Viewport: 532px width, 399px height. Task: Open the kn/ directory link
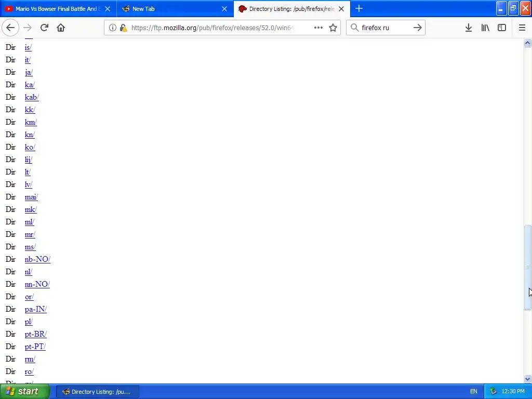30,135
